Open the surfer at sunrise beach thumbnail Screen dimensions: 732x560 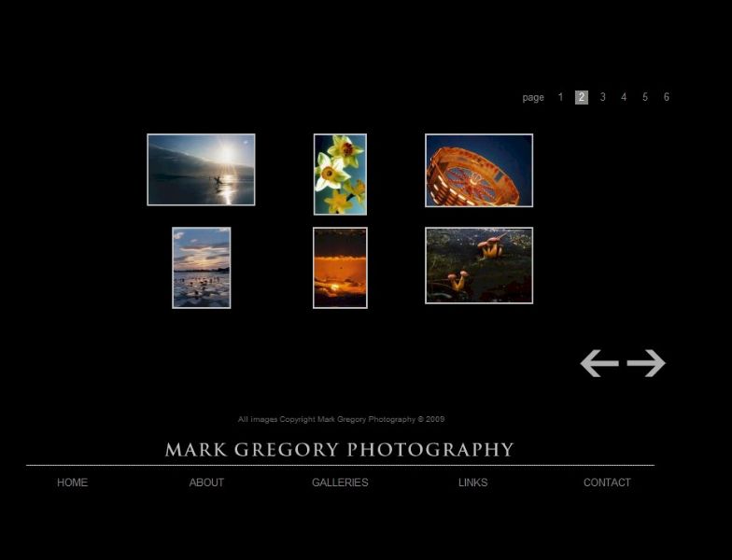tap(201, 170)
